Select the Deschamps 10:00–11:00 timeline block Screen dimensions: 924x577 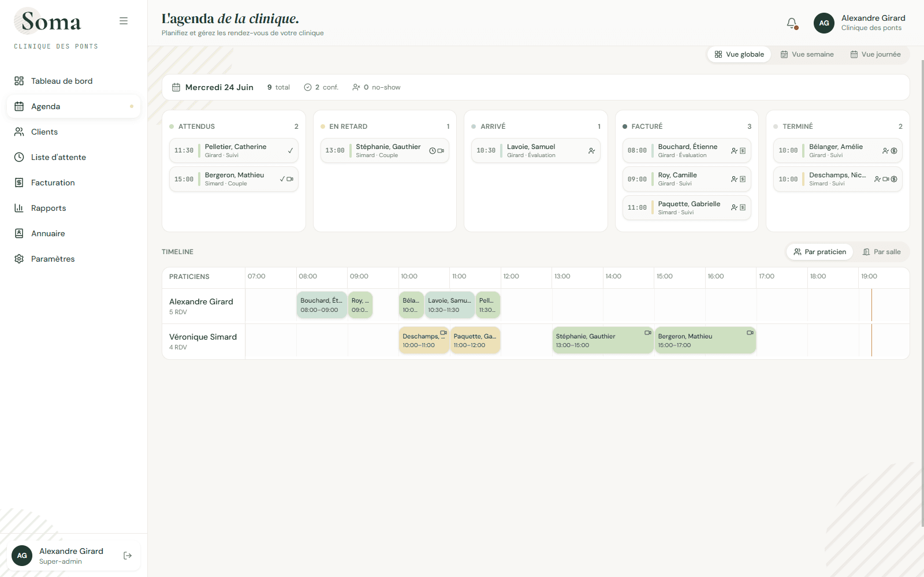(424, 340)
